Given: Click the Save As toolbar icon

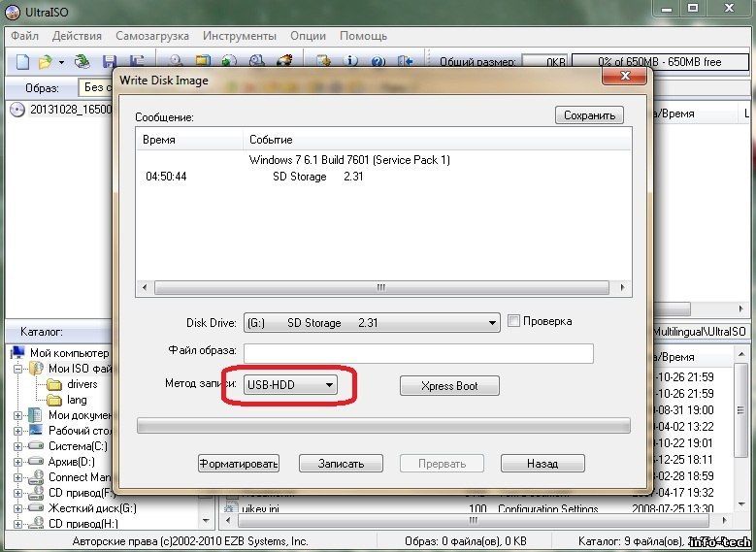Looking at the screenshot, I should click(x=137, y=62).
